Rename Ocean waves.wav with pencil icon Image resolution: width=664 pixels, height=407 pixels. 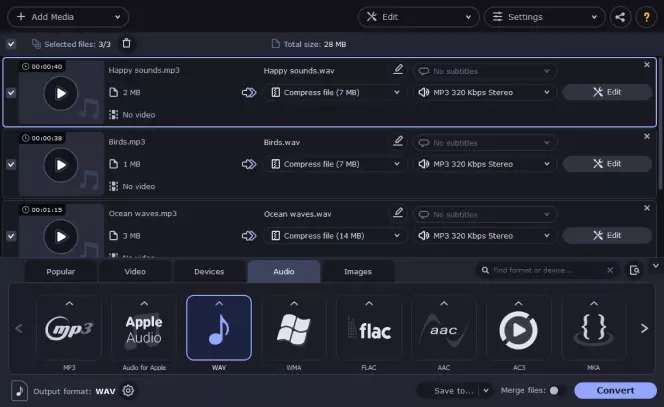[x=398, y=212]
